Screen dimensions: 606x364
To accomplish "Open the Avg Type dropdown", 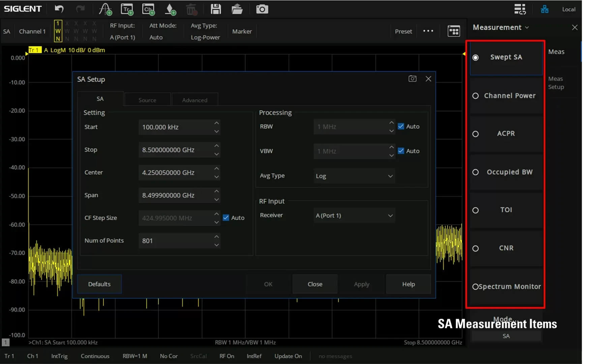I will tap(354, 176).
